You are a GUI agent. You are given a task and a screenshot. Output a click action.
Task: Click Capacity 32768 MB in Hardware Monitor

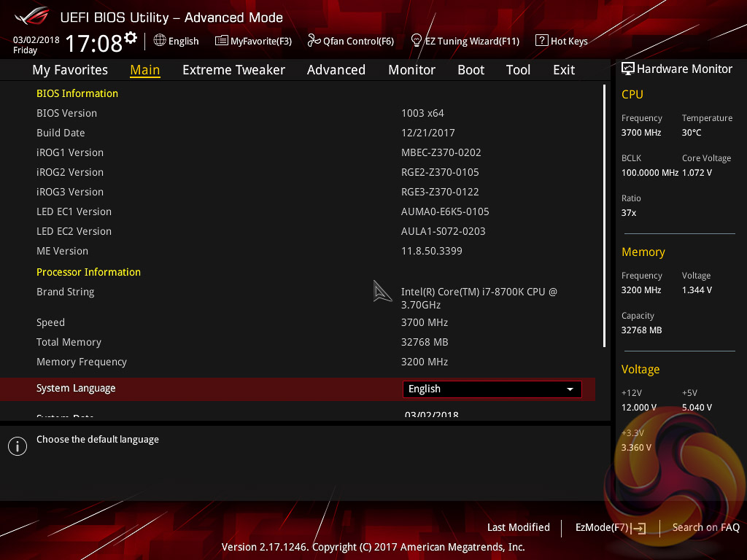coord(641,330)
